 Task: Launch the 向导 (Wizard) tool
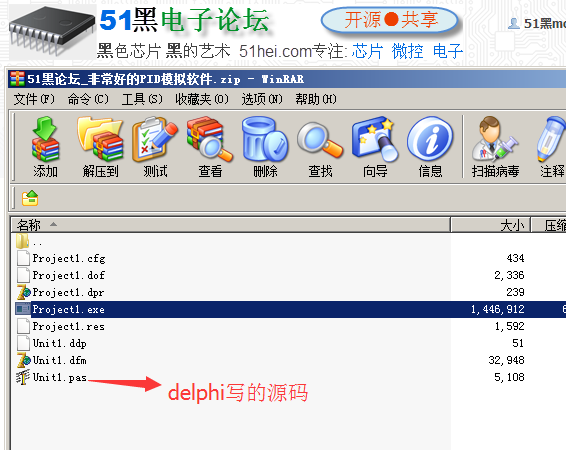click(x=375, y=147)
